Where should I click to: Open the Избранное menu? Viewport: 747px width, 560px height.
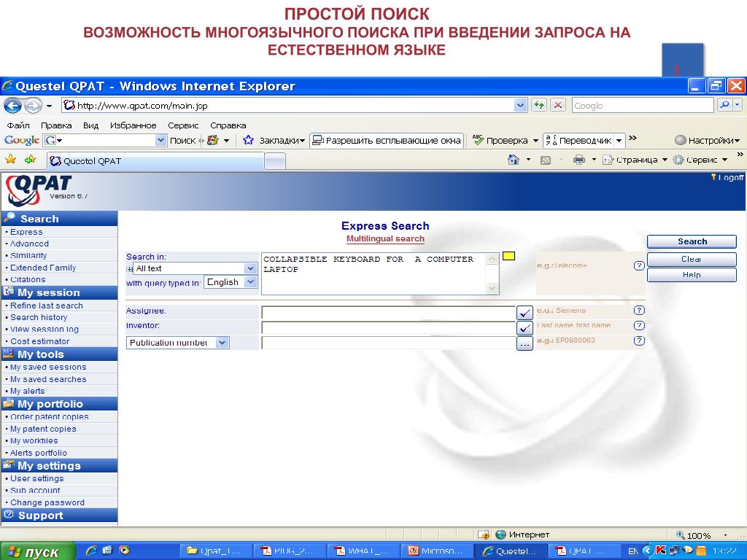click(133, 125)
